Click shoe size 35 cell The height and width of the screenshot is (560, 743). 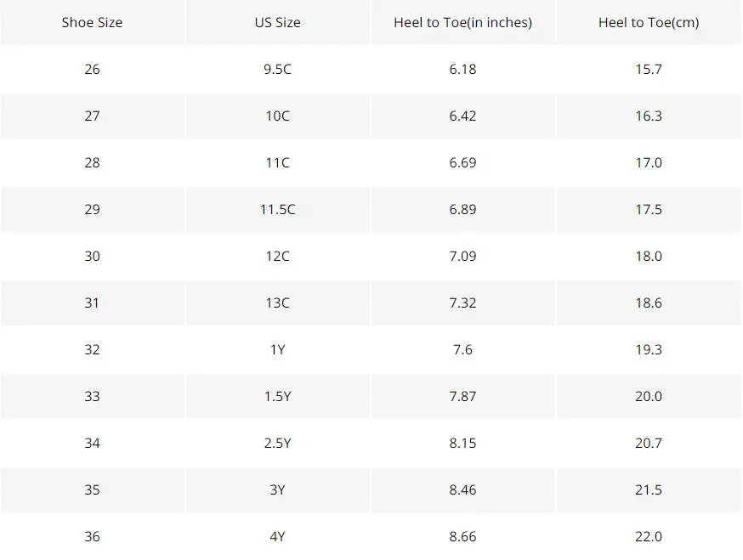[x=92, y=489]
